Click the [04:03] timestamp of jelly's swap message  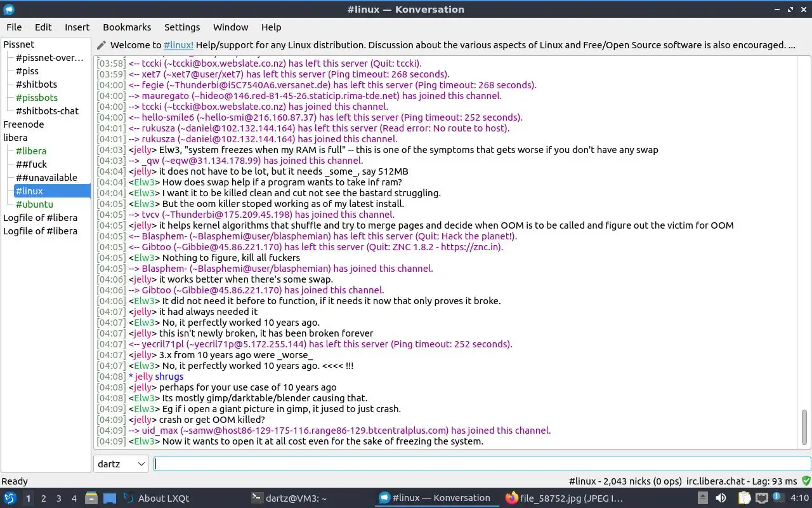click(111, 150)
